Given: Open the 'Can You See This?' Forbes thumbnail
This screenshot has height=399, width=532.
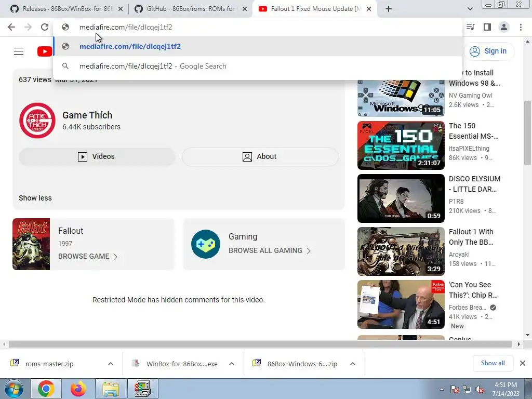Looking at the screenshot, I should (x=401, y=304).
